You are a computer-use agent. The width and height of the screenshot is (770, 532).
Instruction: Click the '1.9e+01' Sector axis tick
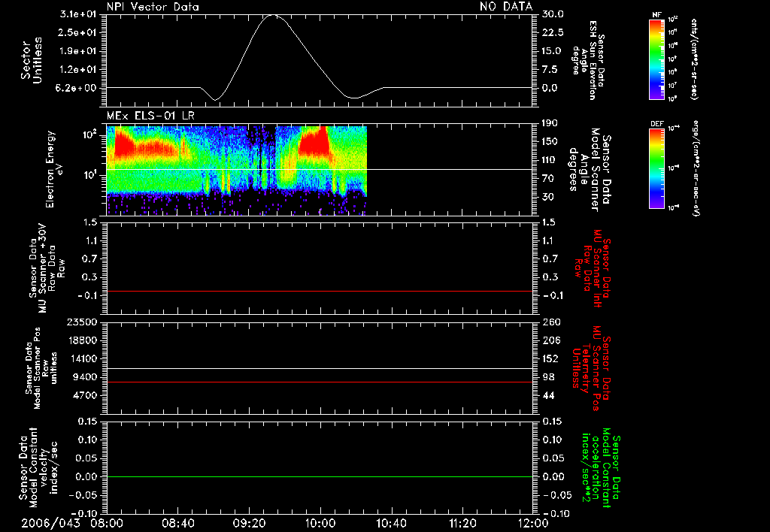[78, 51]
